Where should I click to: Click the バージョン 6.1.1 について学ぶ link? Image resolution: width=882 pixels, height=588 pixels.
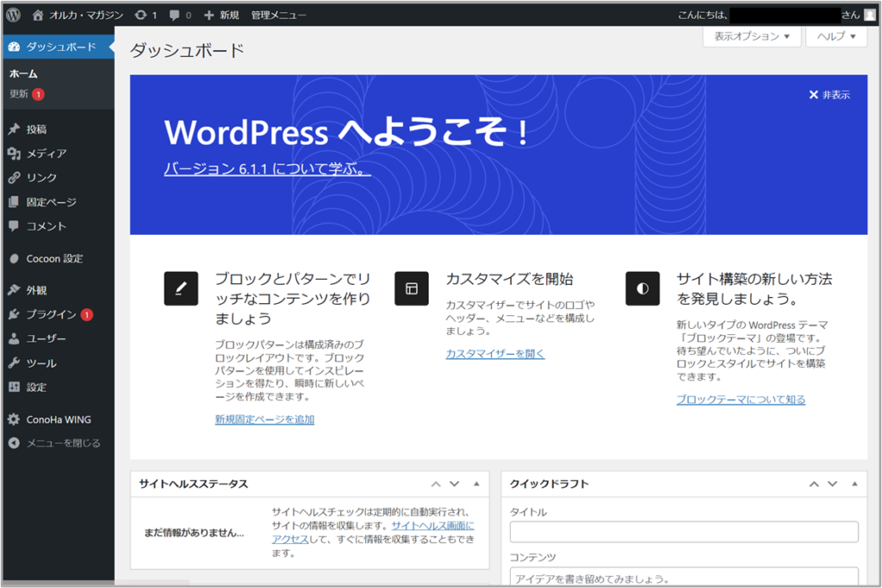[x=267, y=168]
